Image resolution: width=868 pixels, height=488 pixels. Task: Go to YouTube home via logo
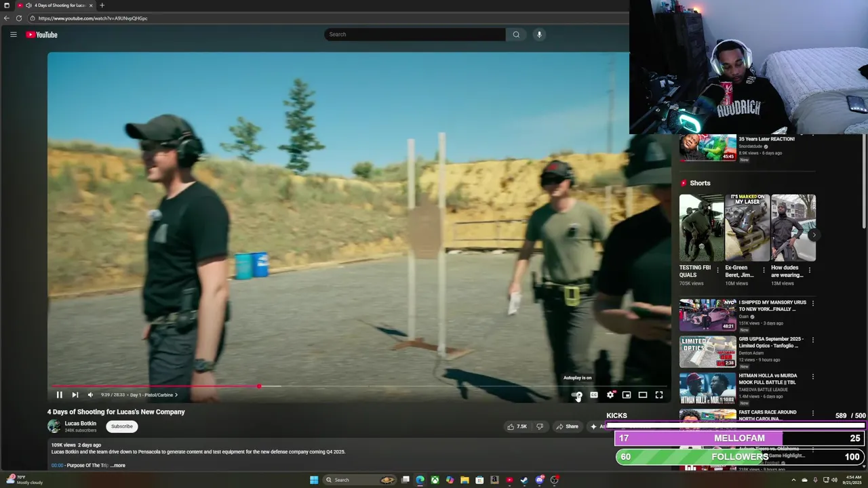(42, 35)
